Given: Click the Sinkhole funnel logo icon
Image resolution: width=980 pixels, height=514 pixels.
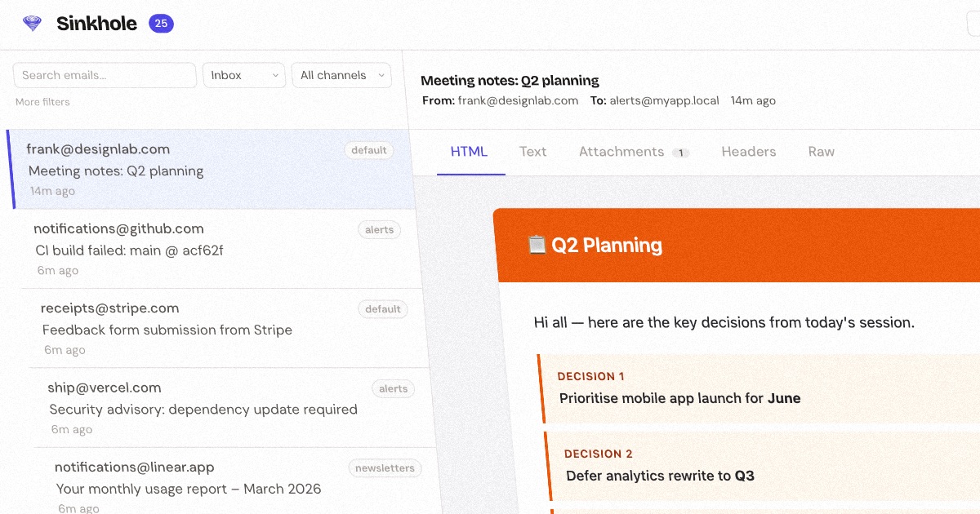Looking at the screenshot, I should pos(32,24).
